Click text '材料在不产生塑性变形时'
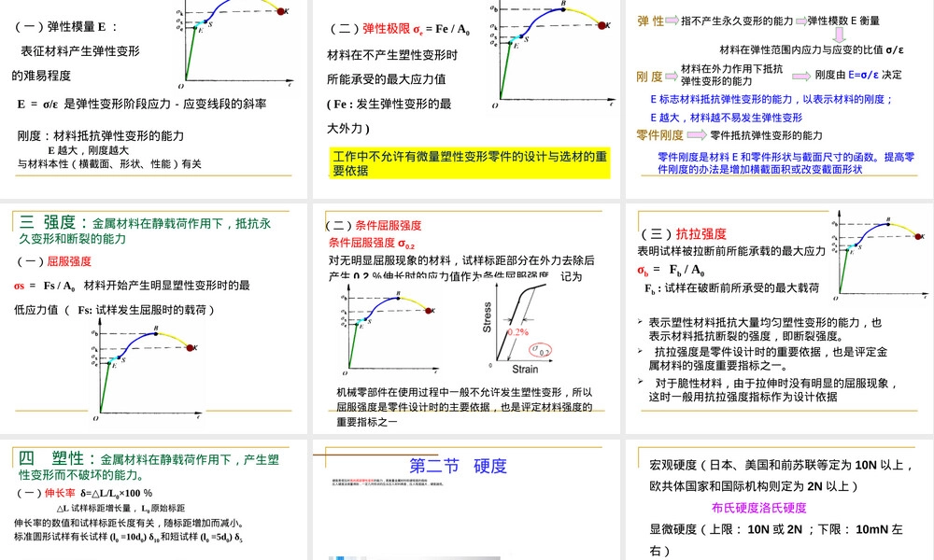934x560 pixels. pyautogui.click(x=392, y=55)
